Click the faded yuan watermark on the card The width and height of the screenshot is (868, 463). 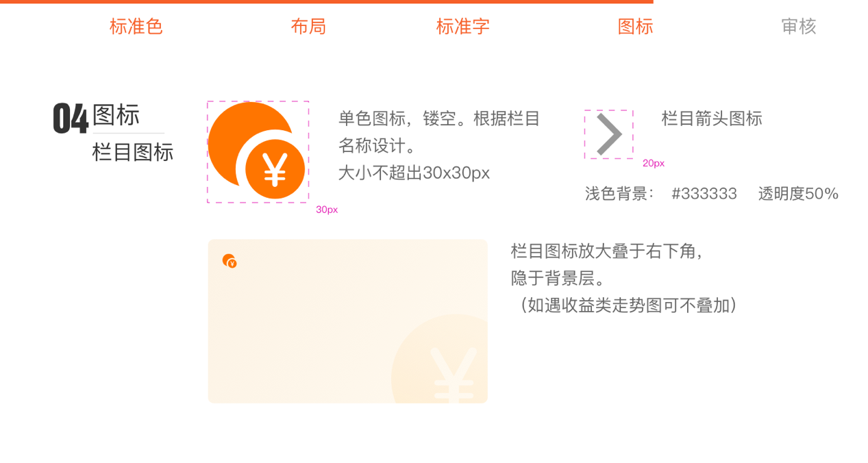[x=440, y=359]
